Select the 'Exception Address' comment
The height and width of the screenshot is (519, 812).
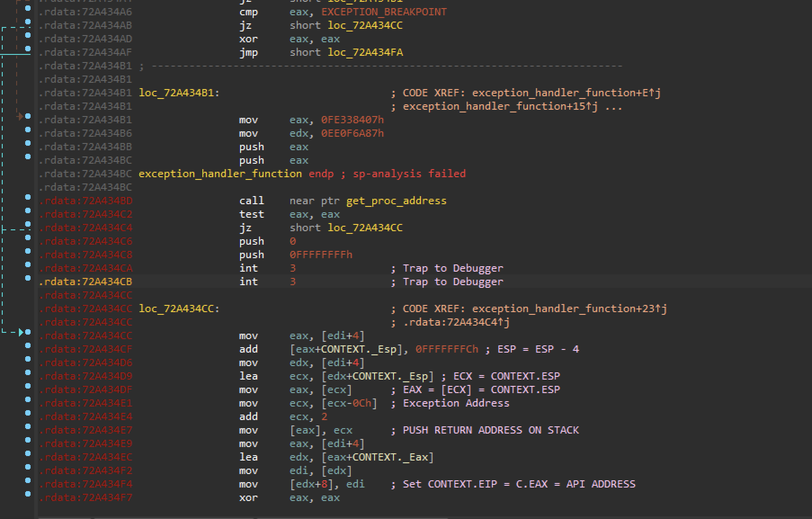(x=456, y=403)
